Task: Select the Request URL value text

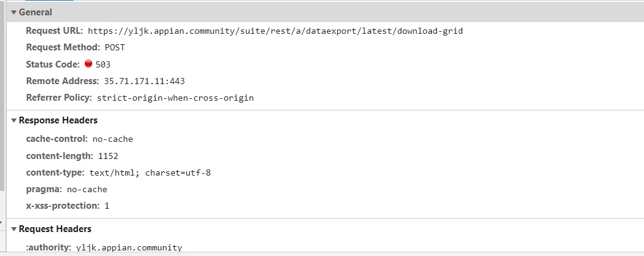Action: [x=275, y=31]
